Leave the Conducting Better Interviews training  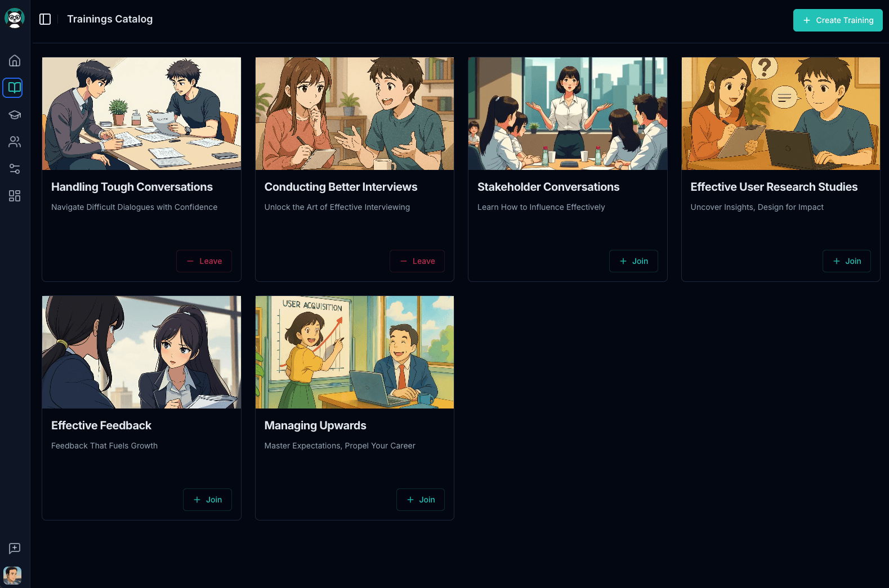point(417,261)
